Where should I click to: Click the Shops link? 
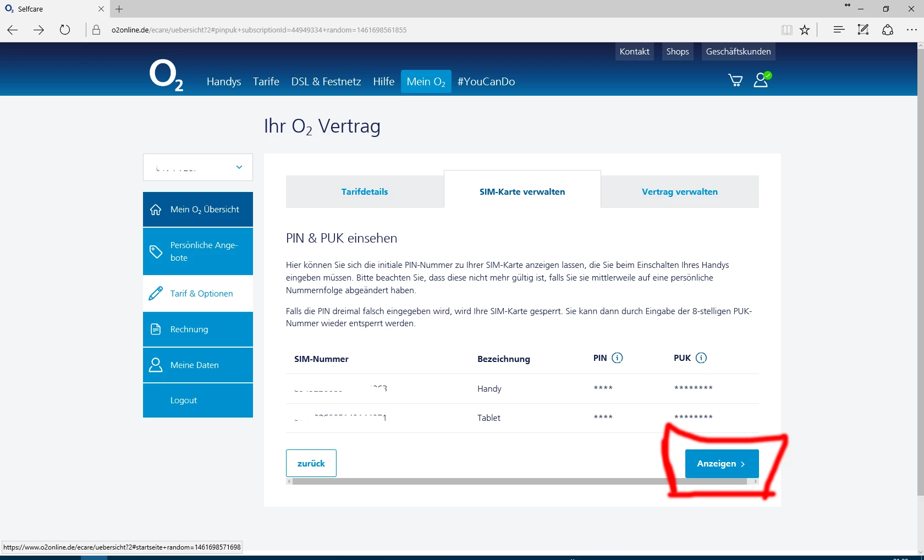coord(678,51)
